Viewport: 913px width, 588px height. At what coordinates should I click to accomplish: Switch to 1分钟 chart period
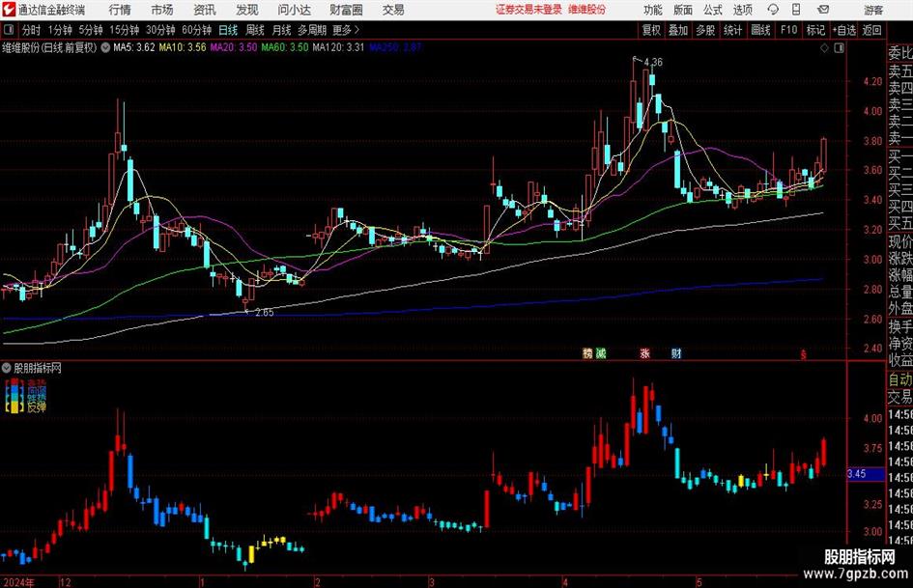click(x=59, y=30)
